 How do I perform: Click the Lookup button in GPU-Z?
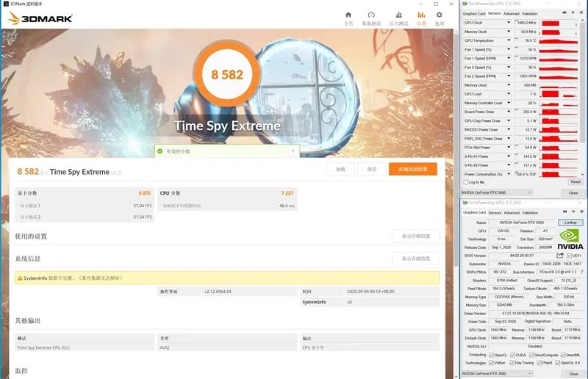point(570,223)
